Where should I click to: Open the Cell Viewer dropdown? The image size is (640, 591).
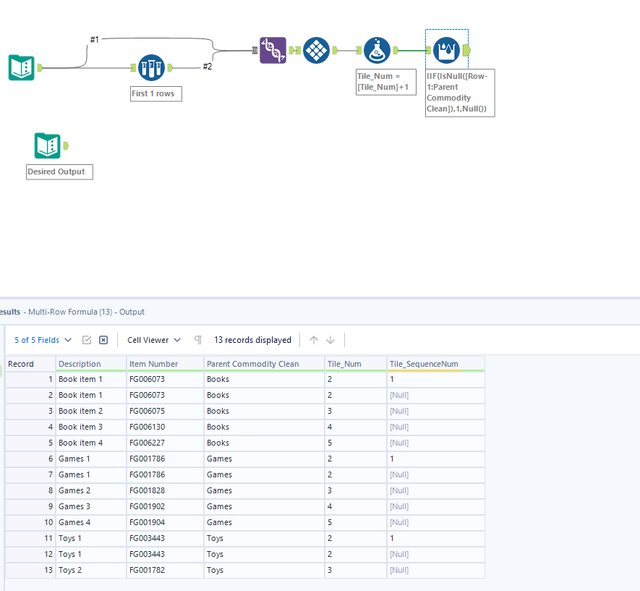pos(154,340)
